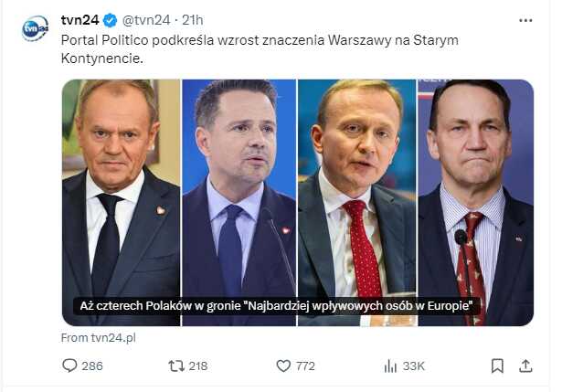The image size is (562, 392).
Task: Open the 'Aż czterech Polaków' headline caption
Action: click(276, 306)
